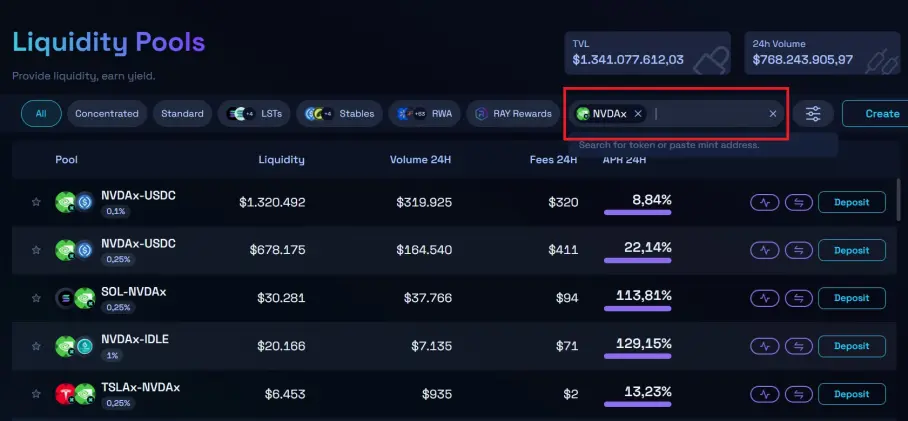Click the TSLAx-NVDAx token pair icon

[75, 394]
